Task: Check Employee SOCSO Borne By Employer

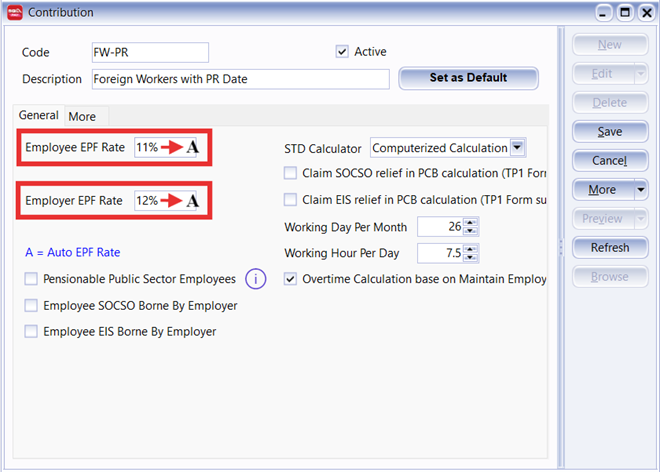Action: click(32, 305)
